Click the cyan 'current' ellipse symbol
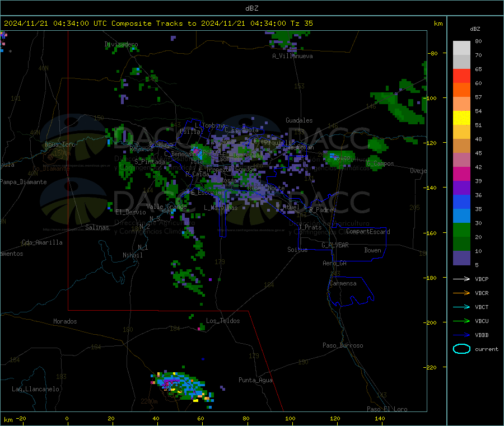The width and height of the screenshot is (504, 426). [x=461, y=349]
